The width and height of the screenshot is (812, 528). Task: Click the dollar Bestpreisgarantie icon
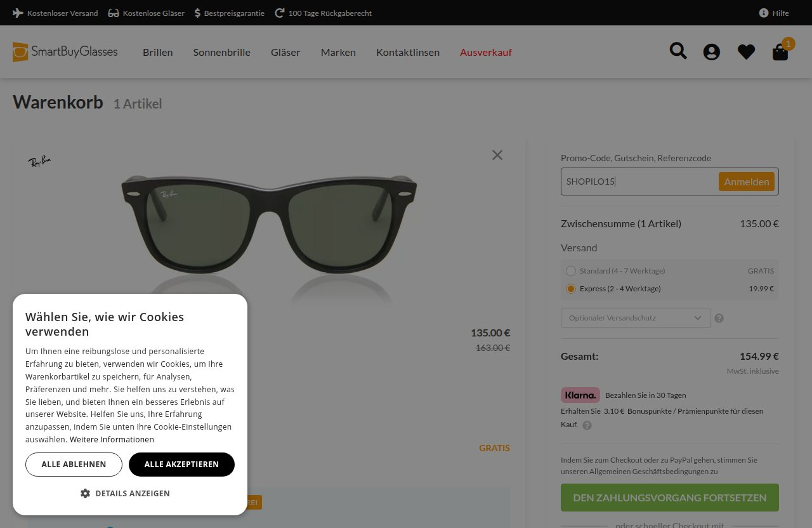(x=197, y=13)
